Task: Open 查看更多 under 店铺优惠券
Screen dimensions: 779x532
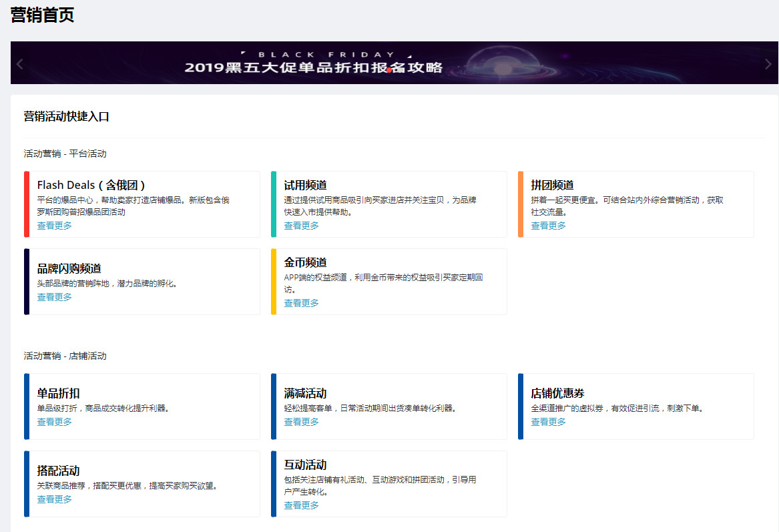Action: click(549, 422)
